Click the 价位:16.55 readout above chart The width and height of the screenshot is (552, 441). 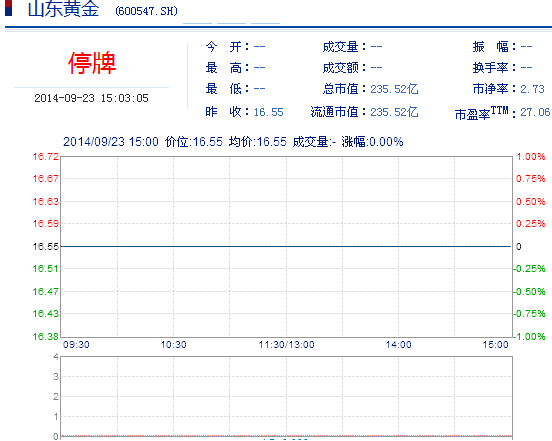click(x=194, y=142)
